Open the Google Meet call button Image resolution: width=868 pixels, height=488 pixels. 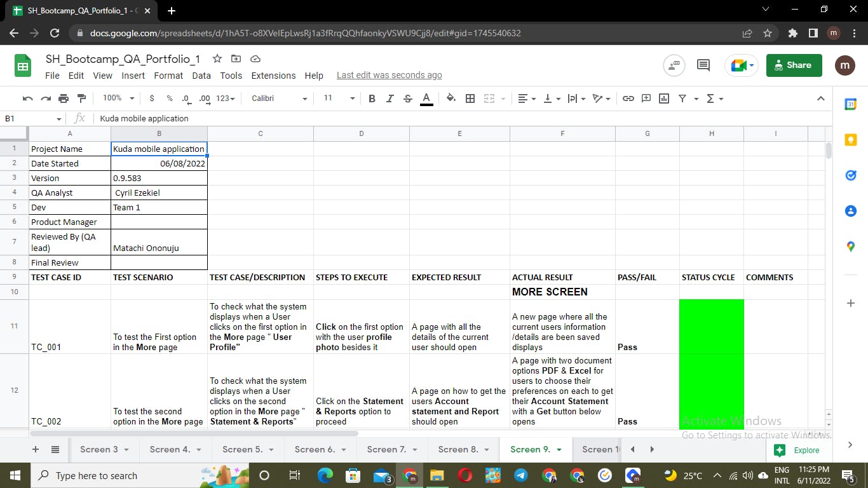742,65
